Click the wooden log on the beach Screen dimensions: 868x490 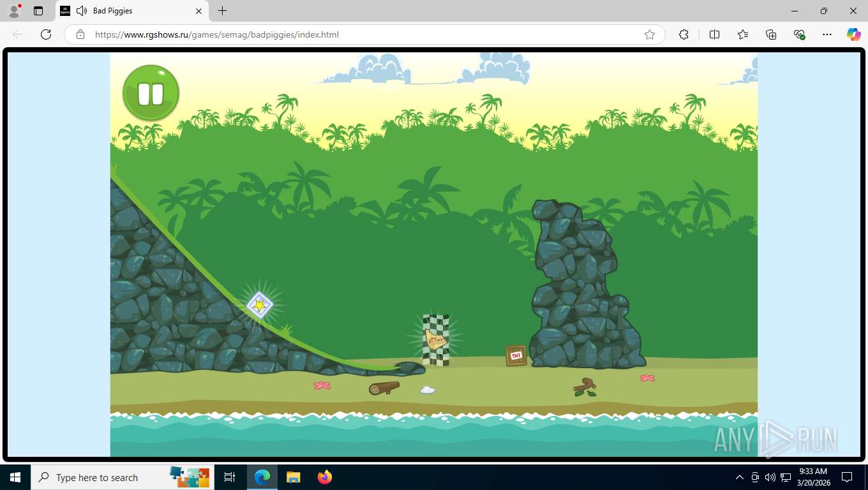coord(384,388)
